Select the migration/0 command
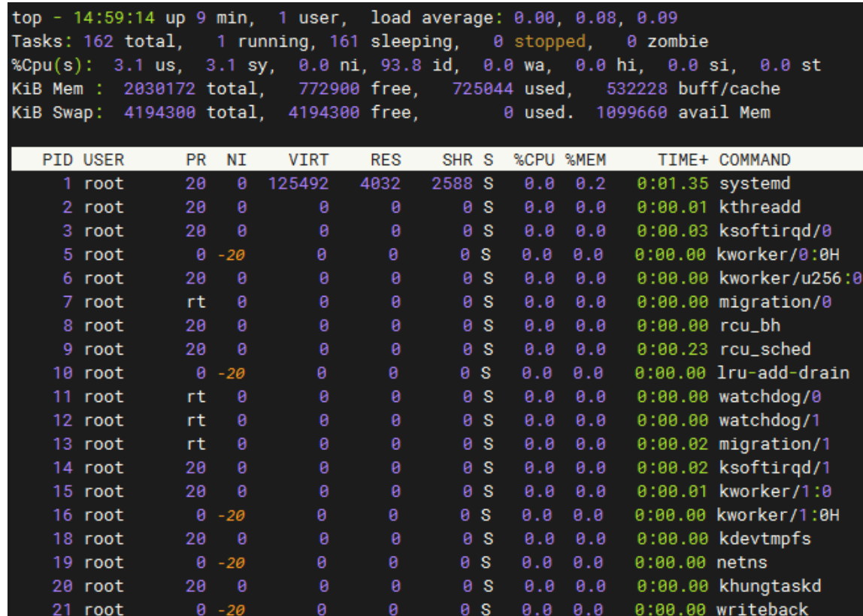The width and height of the screenshot is (863, 616). 775,302
